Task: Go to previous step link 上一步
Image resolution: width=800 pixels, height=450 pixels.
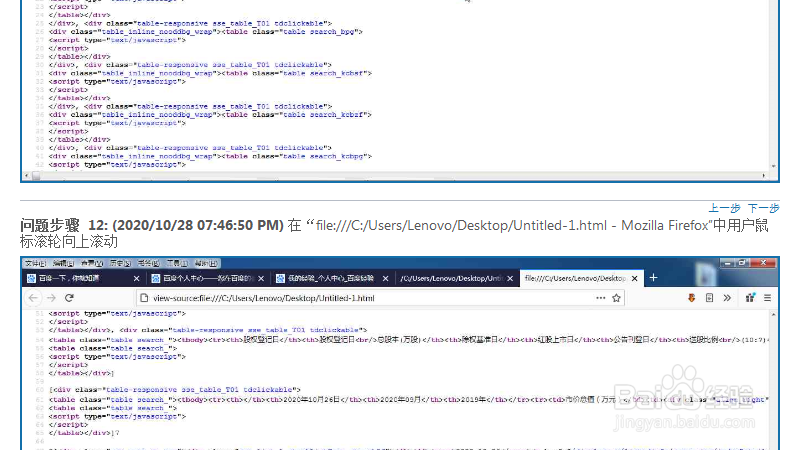Action: (724, 208)
